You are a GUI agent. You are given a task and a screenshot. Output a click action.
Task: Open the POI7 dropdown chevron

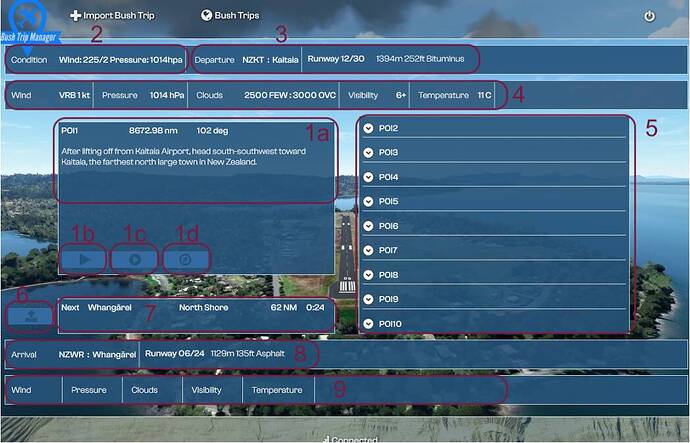[369, 250]
